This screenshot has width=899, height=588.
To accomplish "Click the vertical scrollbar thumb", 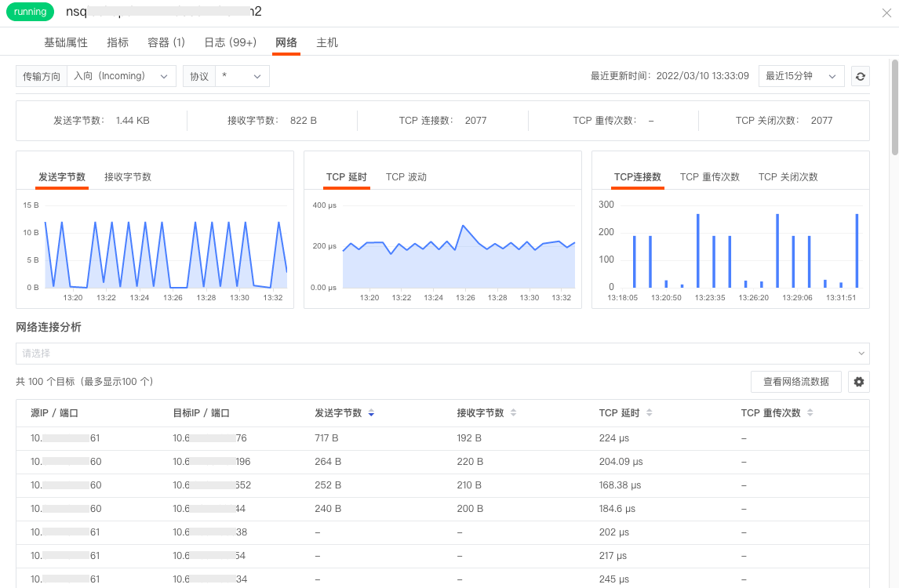I will pyautogui.click(x=895, y=107).
